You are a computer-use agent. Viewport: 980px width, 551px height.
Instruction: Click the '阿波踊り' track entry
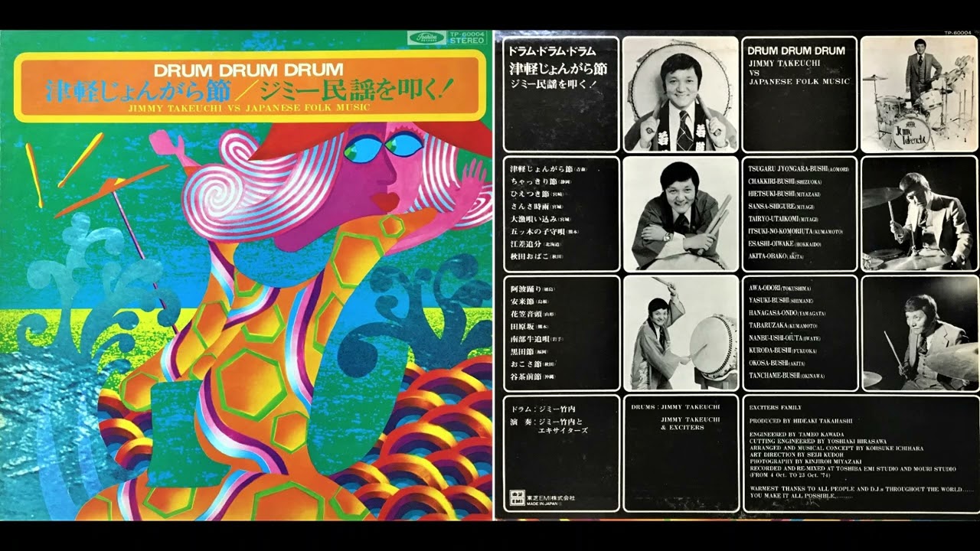pyautogui.click(x=526, y=289)
